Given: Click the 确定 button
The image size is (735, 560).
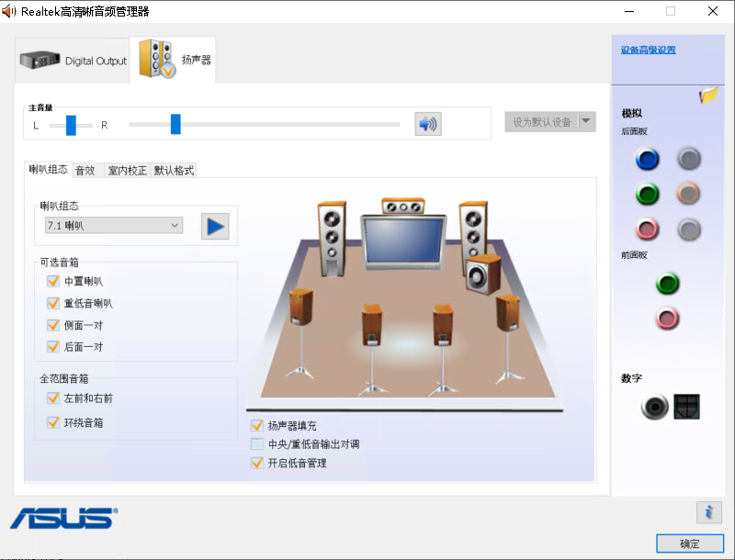Looking at the screenshot, I should point(690,543).
